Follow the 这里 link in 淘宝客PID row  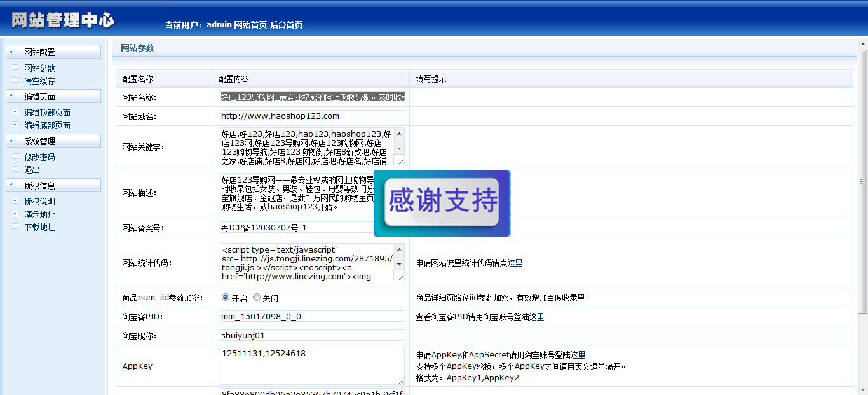pyautogui.click(x=536, y=317)
